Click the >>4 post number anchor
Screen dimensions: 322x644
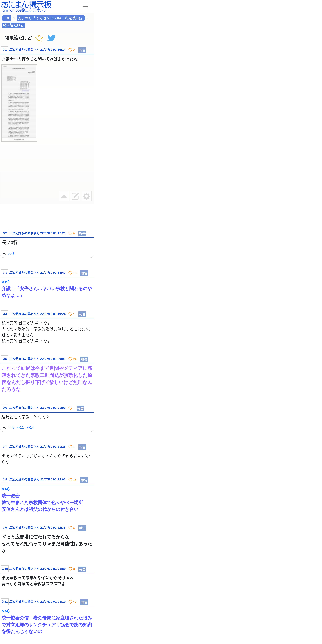[5, 314]
